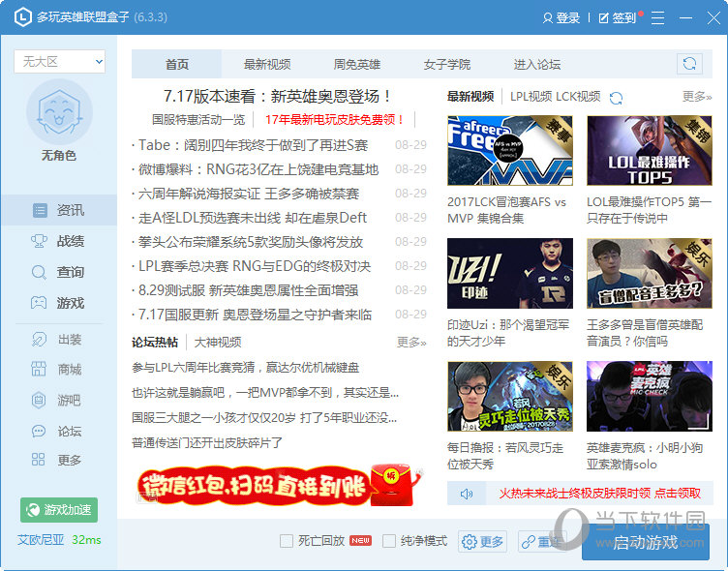Select the LPL视频 video tab
This screenshot has height=571, width=728.
click(531, 97)
